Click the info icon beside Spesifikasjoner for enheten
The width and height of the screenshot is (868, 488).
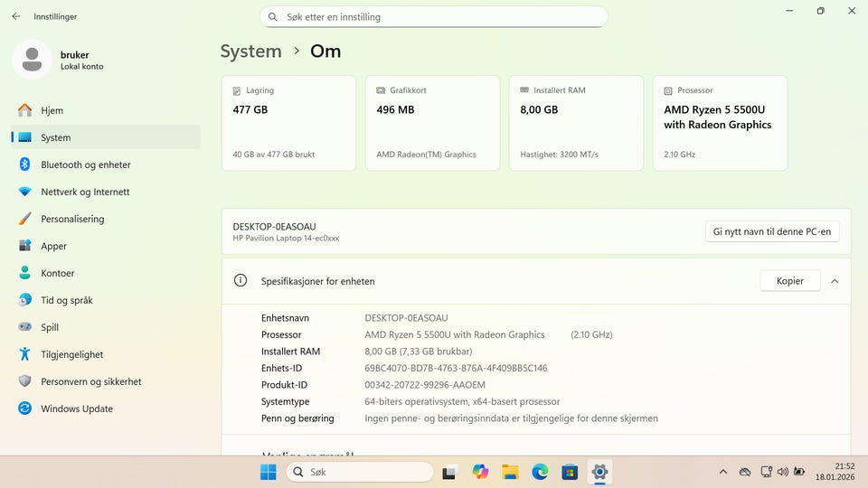pos(241,280)
